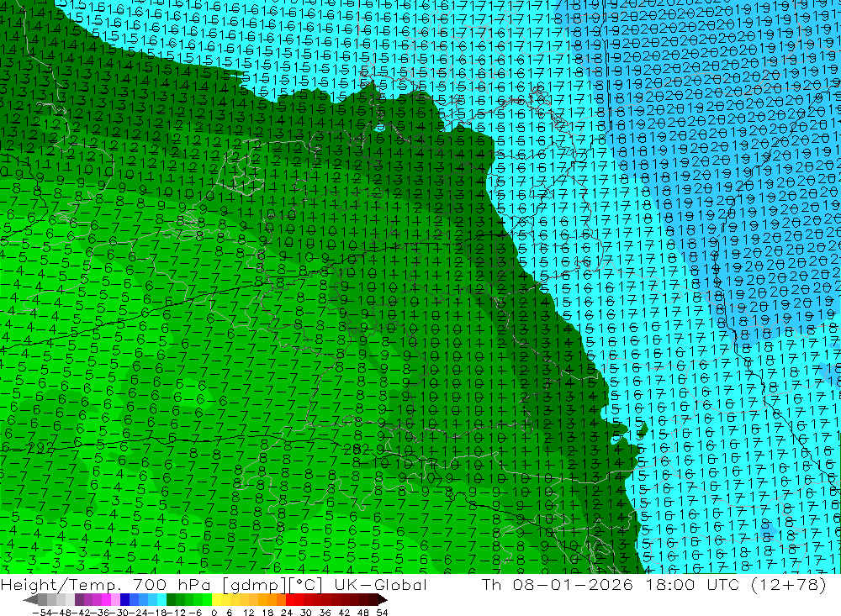This screenshot has width=841, height=616.
Task: Click the dark green swatch above the -12 label
Action: click(171, 600)
